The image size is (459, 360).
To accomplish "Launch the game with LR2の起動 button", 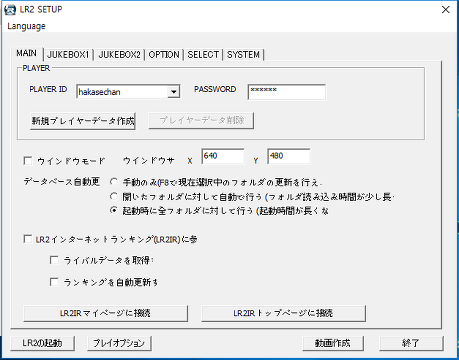I will (x=42, y=343).
